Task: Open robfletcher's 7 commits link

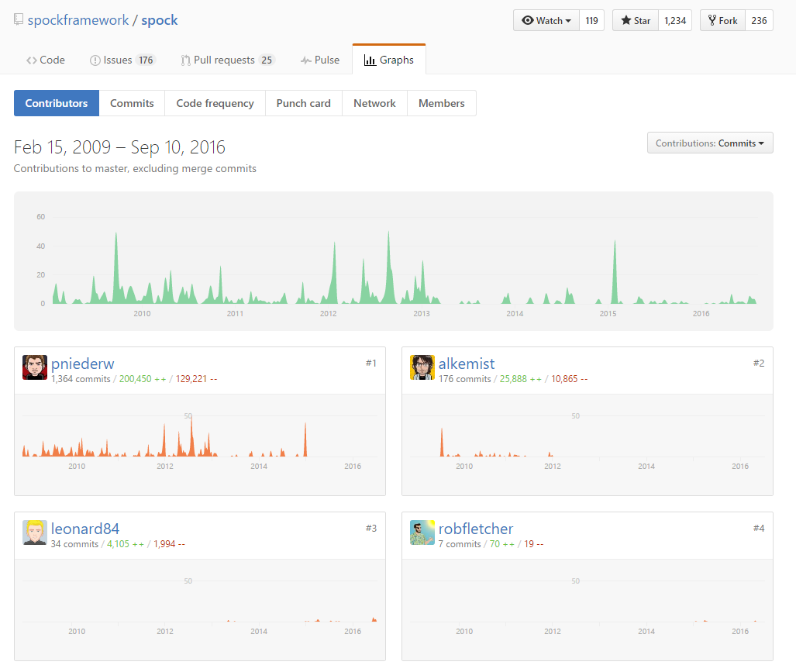Action: click(460, 544)
